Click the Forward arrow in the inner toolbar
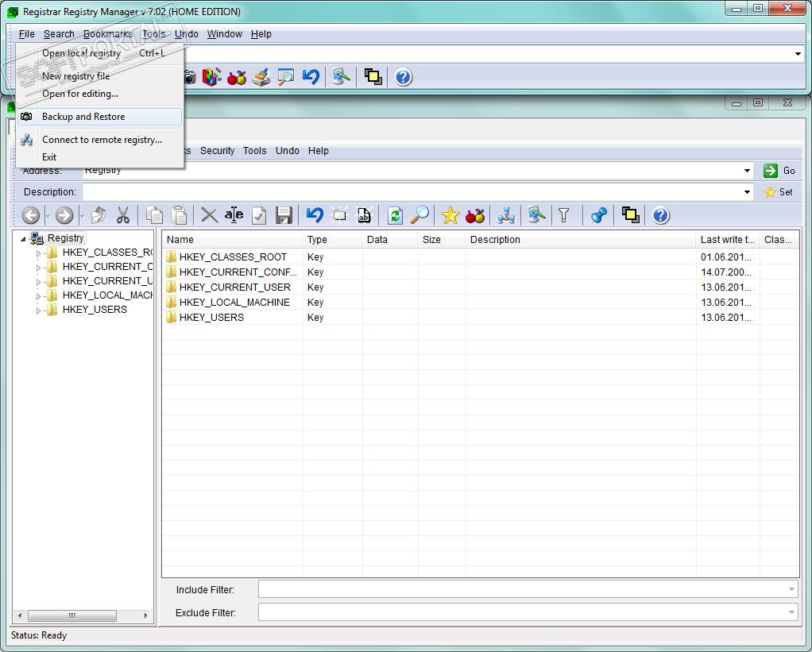Image resolution: width=812 pixels, height=652 pixels. tap(64, 215)
